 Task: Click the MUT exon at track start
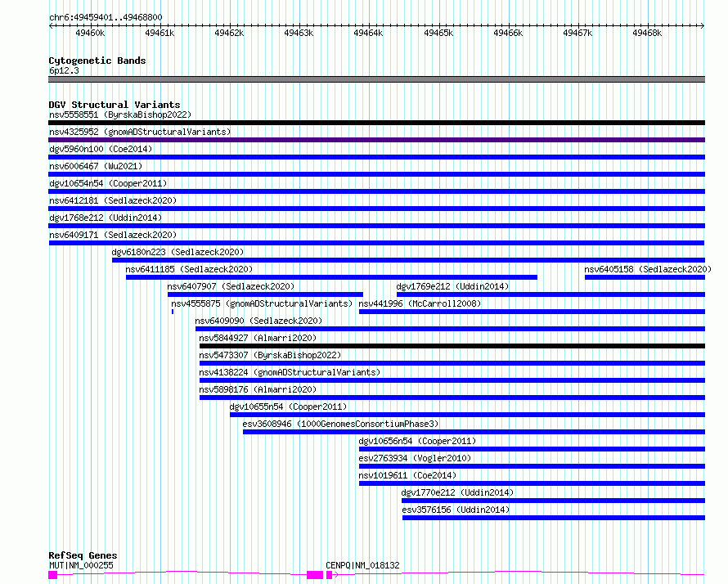point(53,575)
